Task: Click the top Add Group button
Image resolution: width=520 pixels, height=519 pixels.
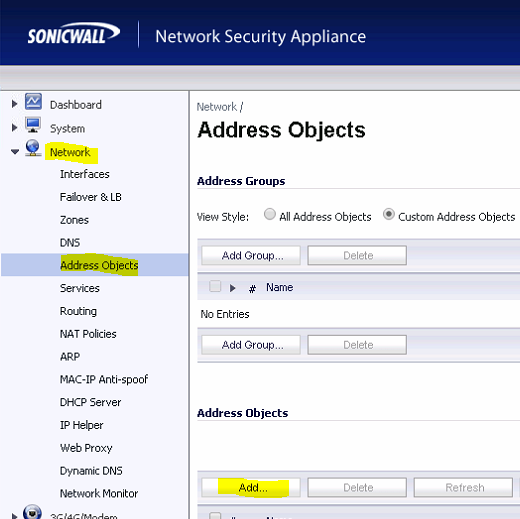Action: 251,256
